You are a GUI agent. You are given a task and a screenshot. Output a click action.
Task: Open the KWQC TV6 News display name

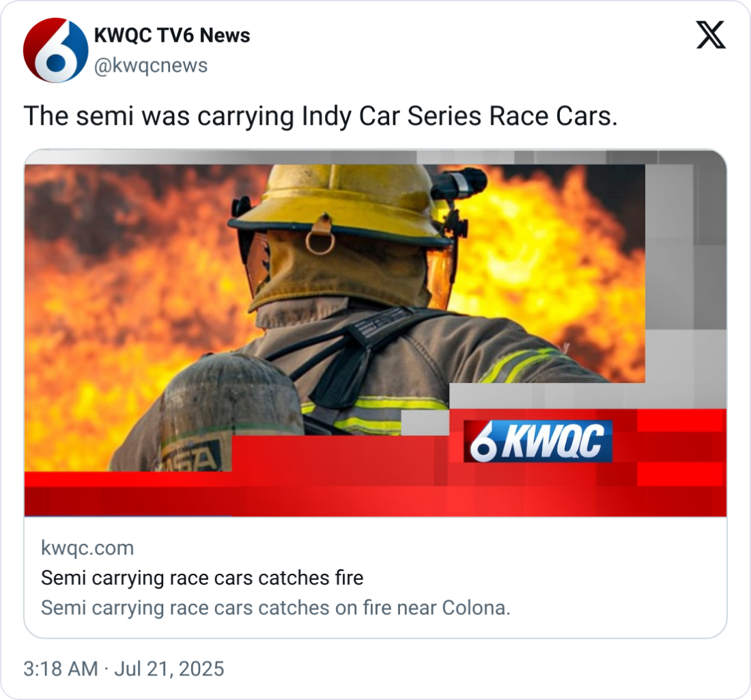[172, 35]
